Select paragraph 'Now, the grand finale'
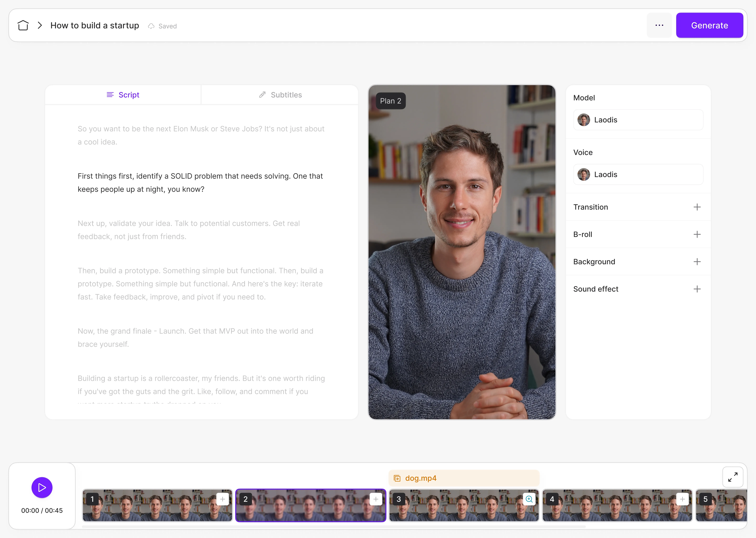The height and width of the screenshot is (538, 756). 195,338
